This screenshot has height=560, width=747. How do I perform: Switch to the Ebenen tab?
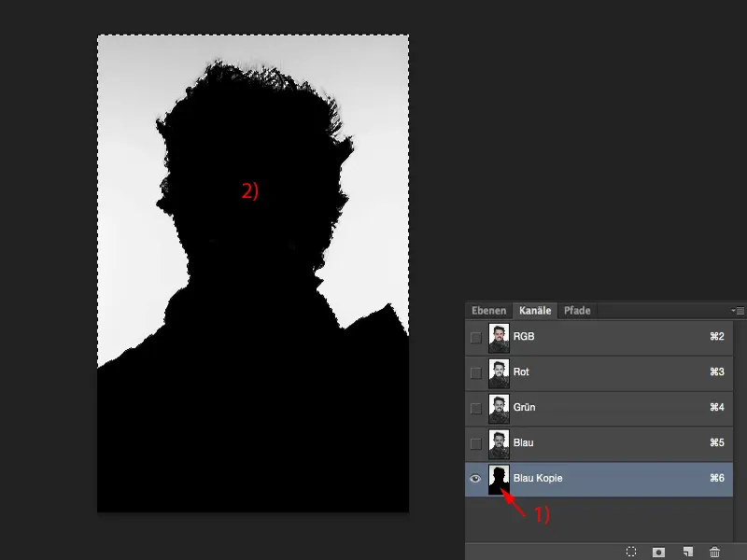(488, 311)
